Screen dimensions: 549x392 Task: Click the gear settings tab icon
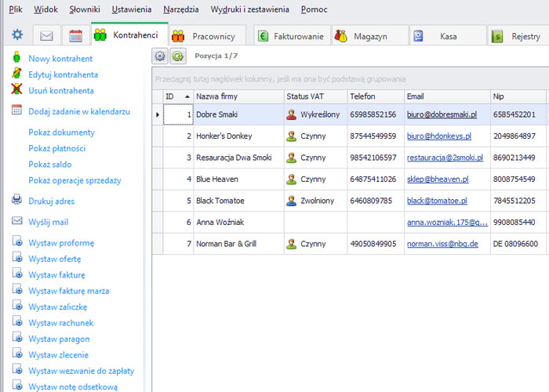point(17,34)
